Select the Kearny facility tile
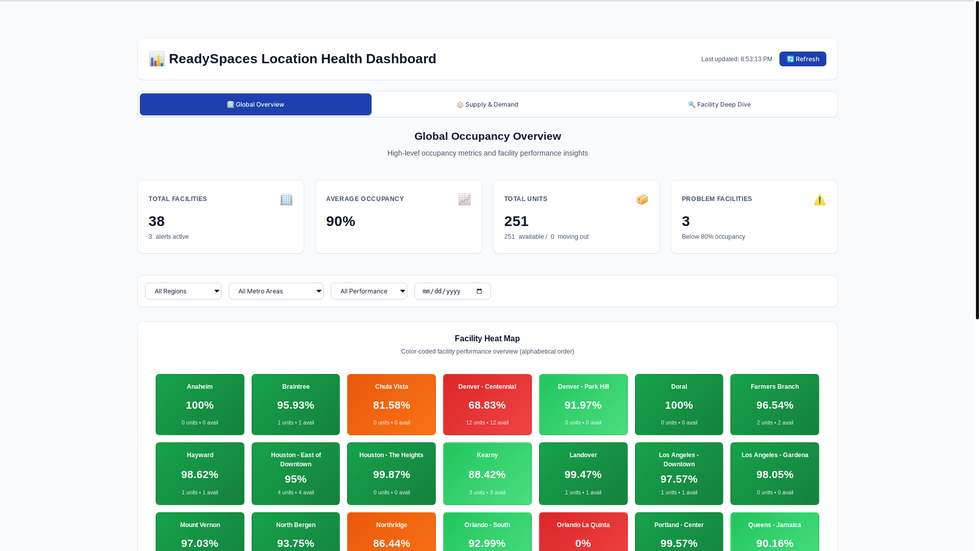The width and height of the screenshot is (980, 551). (x=487, y=473)
